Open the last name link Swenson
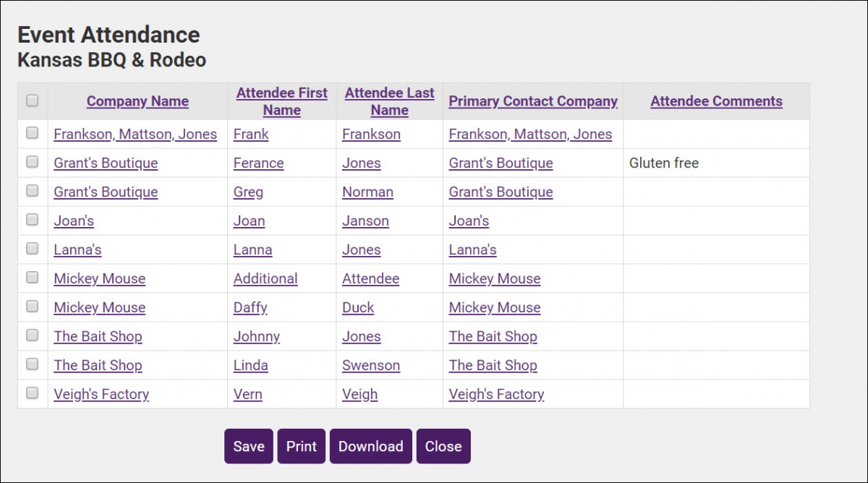Screen dimensions: 868x483 coord(371,366)
